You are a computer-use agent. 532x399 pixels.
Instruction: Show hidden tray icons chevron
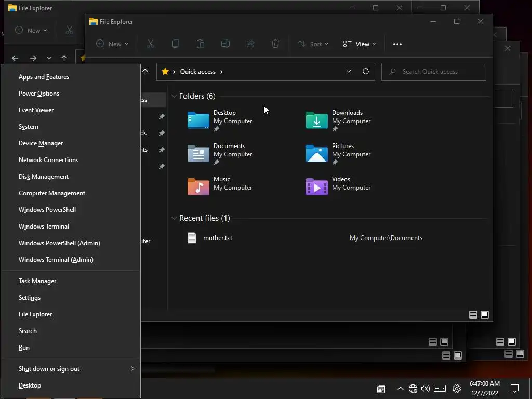[401, 389]
